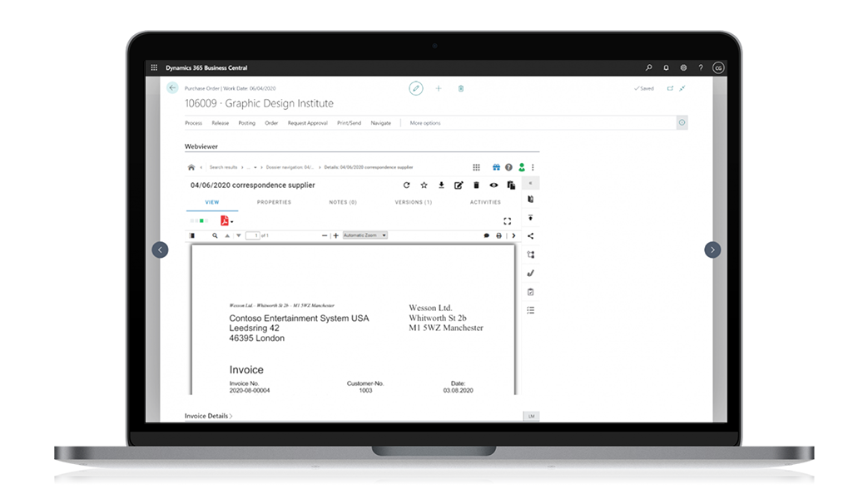Toggle the eye watch icon for document

[494, 185]
